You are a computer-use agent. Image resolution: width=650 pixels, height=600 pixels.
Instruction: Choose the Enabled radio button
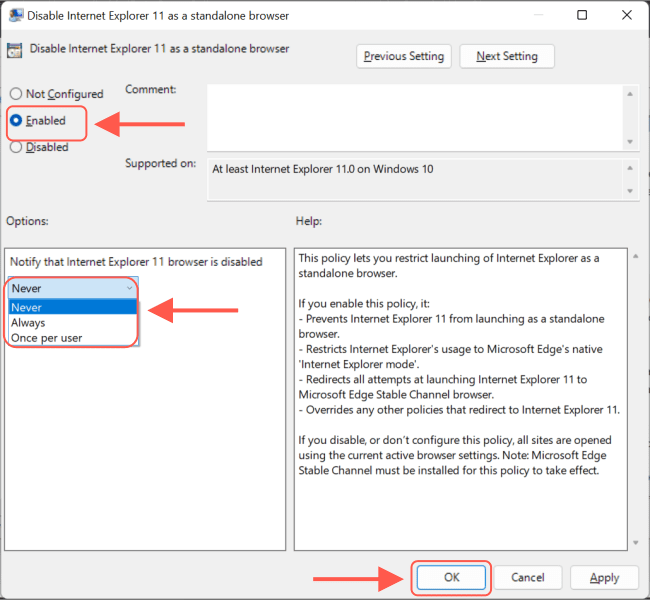pos(16,121)
